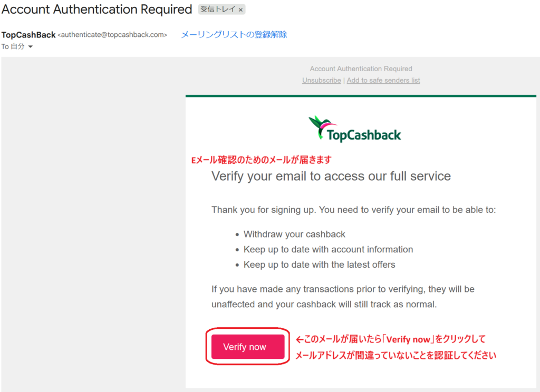Screen dimensions: 540x392
Task: Select the TopCashBack sender name
Action: tap(28, 35)
